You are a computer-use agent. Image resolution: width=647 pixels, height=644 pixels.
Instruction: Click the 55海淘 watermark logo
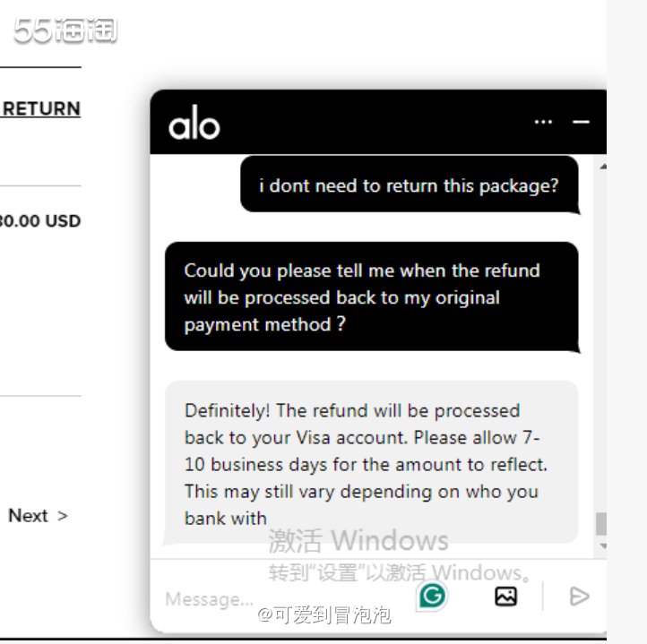[x=65, y=30]
